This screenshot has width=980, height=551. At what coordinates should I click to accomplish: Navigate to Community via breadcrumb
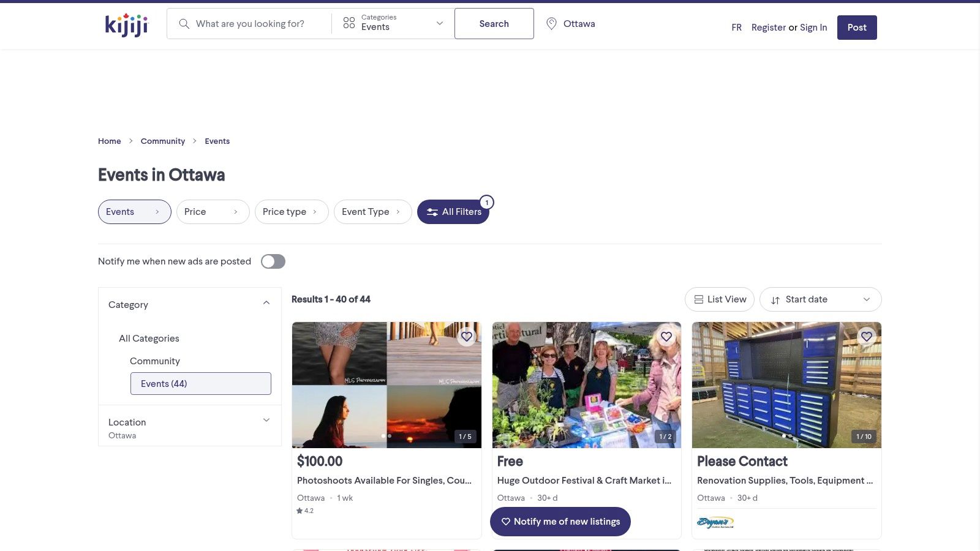point(162,141)
